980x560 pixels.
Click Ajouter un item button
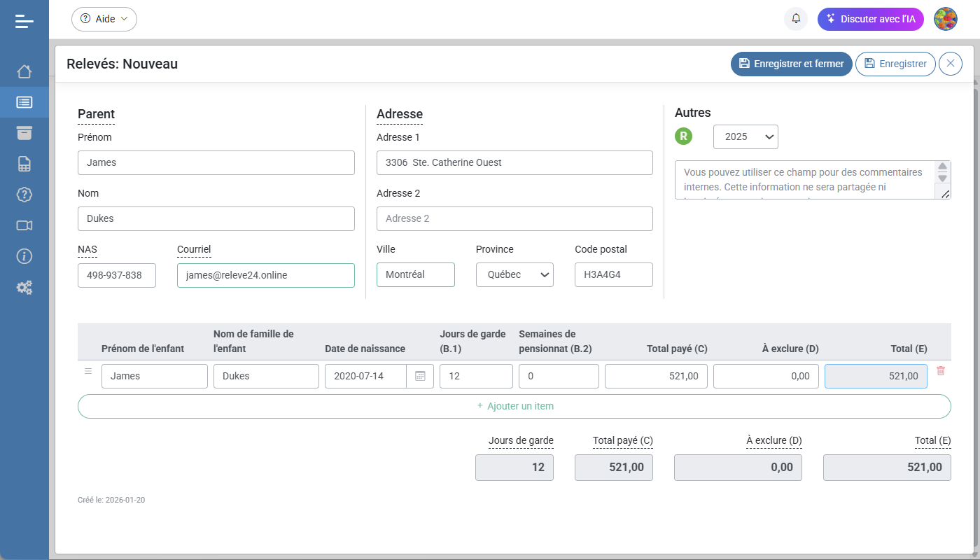(x=514, y=406)
